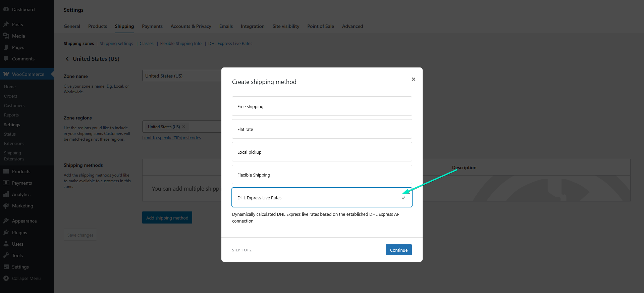644x293 pixels.
Task: Open the Shipping settings tab
Action: coord(124,26)
